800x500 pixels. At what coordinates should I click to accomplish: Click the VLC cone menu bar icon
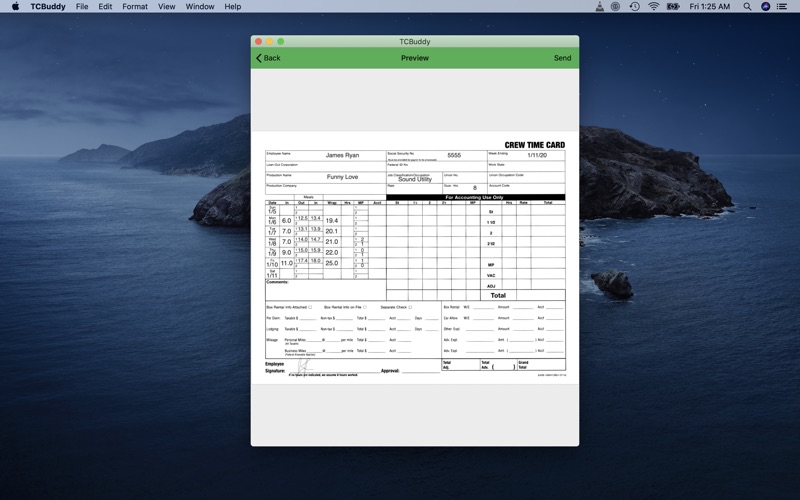[x=599, y=7]
